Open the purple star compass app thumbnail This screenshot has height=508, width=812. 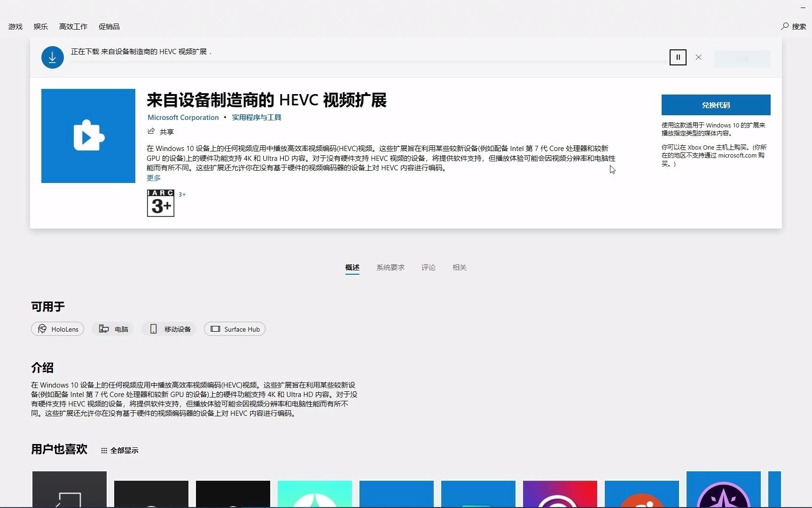tap(724, 489)
